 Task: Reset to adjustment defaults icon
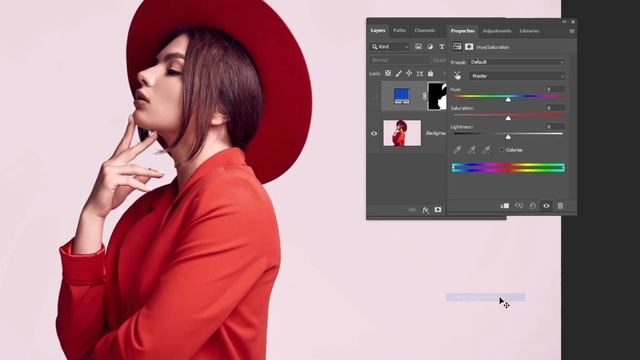(533, 206)
